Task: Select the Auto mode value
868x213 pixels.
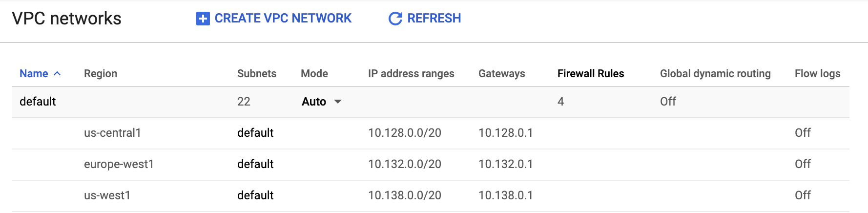Action: pos(314,102)
